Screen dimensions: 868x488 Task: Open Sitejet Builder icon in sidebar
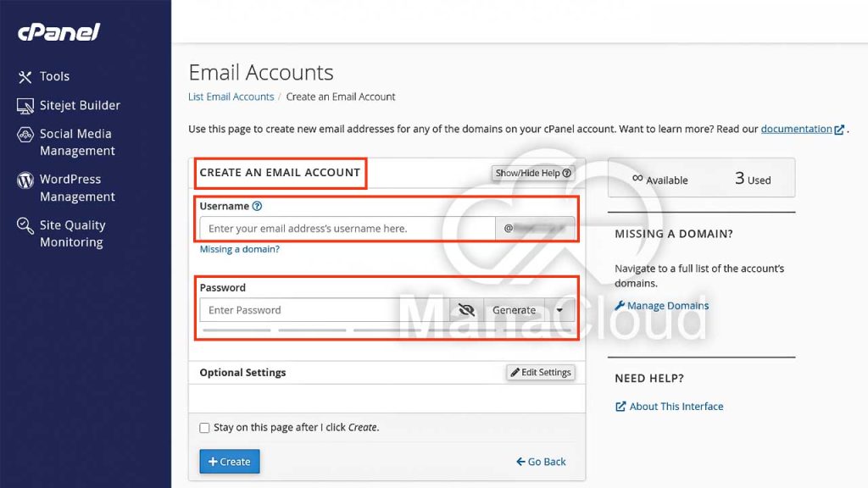pyautogui.click(x=25, y=106)
